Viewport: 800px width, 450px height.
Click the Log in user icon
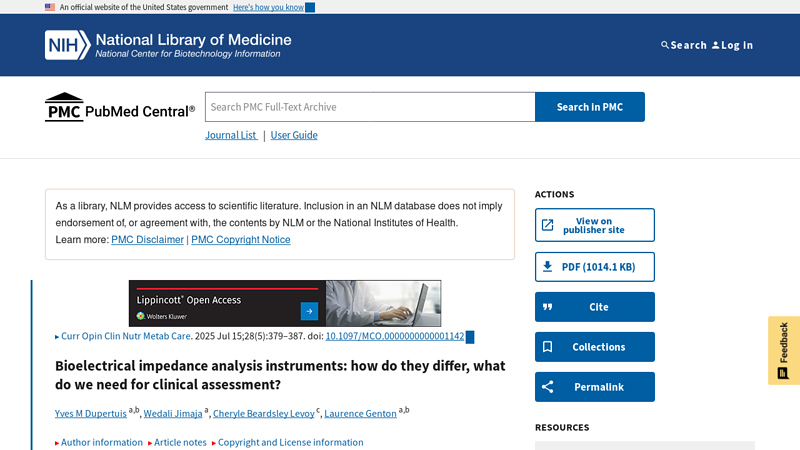click(x=716, y=45)
